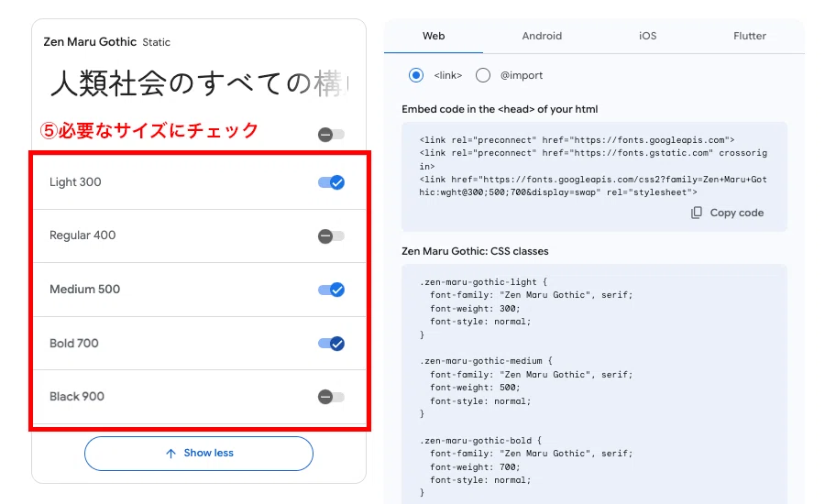Click the Regular 400 row label
This screenshot has width=825, height=504.
(82, 236)
